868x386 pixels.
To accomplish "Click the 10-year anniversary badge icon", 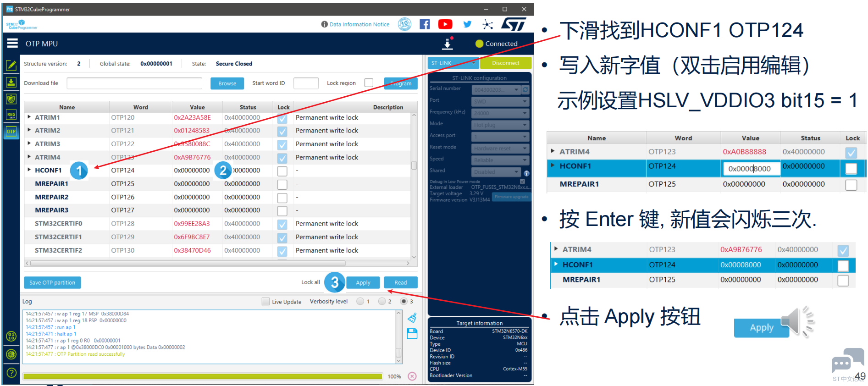I will 404,24.
